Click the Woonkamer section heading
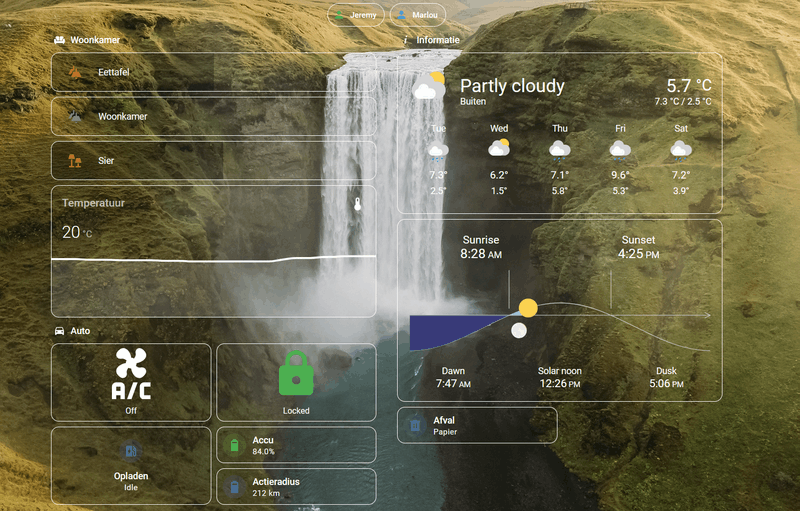This screenshot has width=800, height=511. point(95,40)
